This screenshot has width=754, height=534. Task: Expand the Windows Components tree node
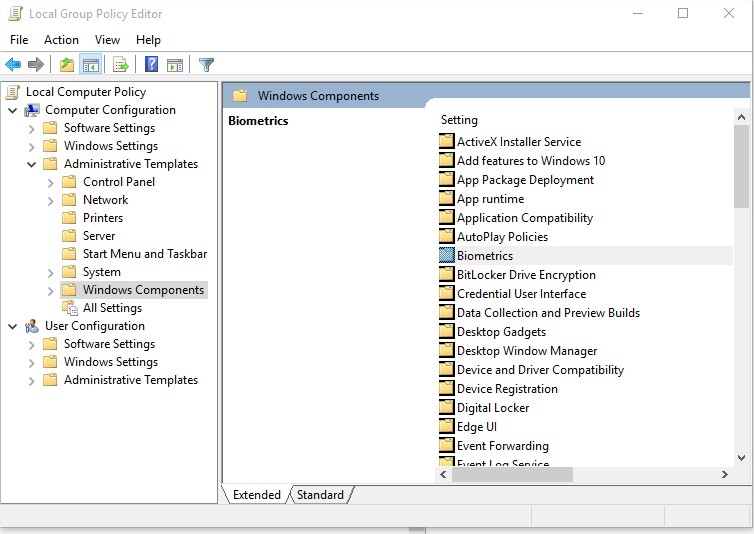point(51,291)
